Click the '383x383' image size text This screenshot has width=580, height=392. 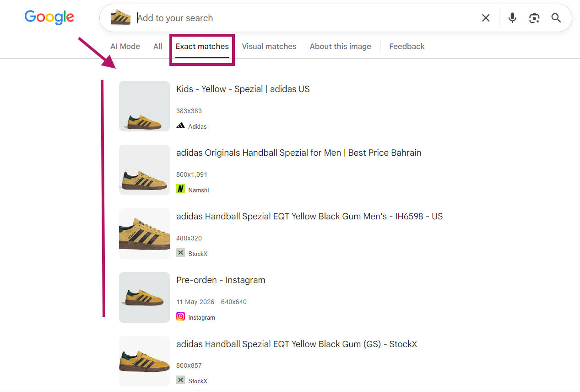tap(189, 111)
